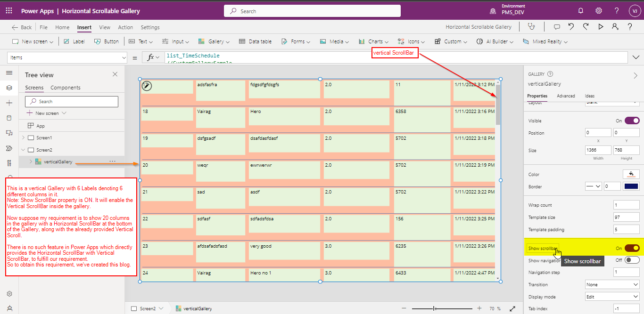Open the Media icon in left rail

coord(9,133)
